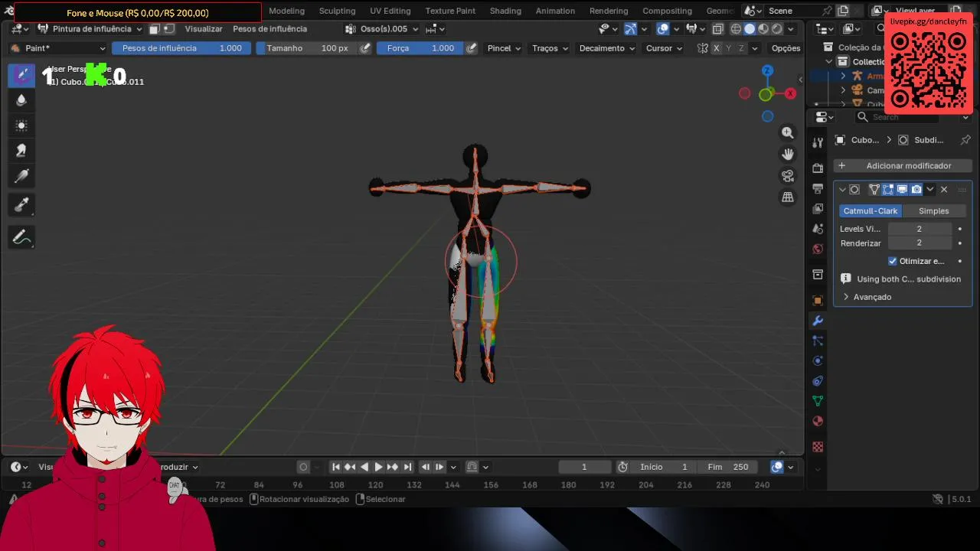Open the Texture properties tab
Image resolution: width=980 pixels, height=551 pixels.
[818, 446]
